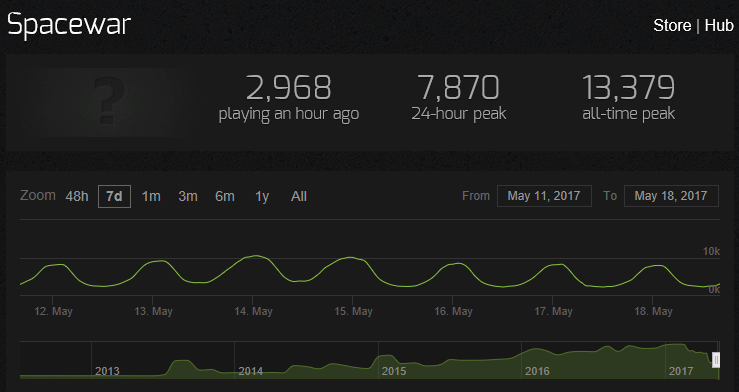Select the 48h zoom range
739x392 pixels.
pyautogui.click(x=77, y=196)
